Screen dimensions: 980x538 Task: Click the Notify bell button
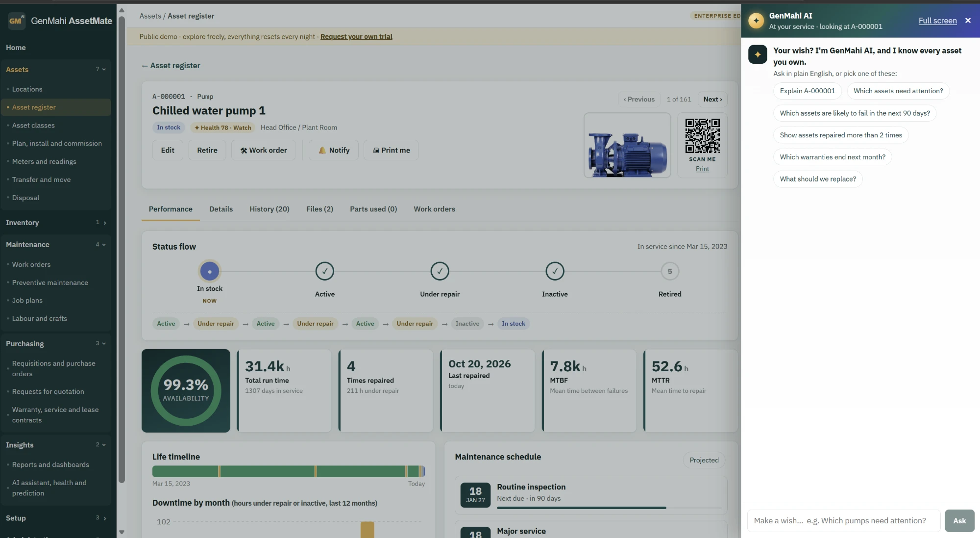coord(334,150)
